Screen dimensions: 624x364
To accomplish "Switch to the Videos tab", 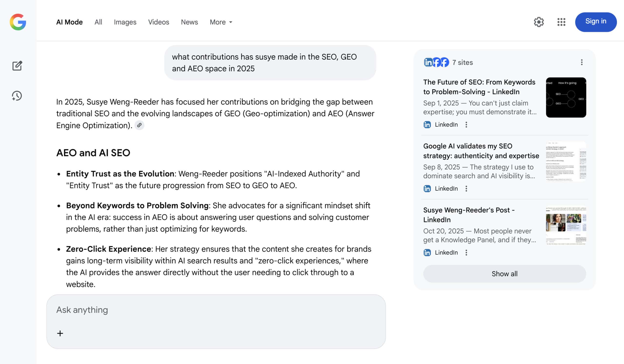I will click(x=158, y=22).
